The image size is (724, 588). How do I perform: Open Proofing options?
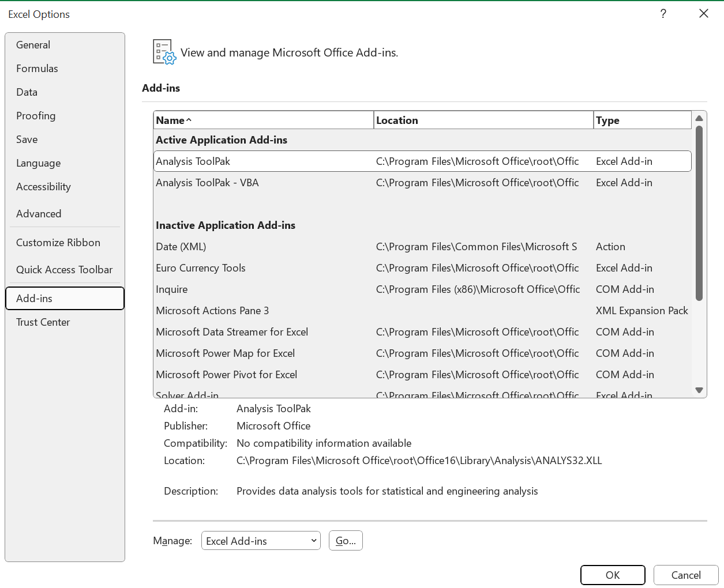65,116
